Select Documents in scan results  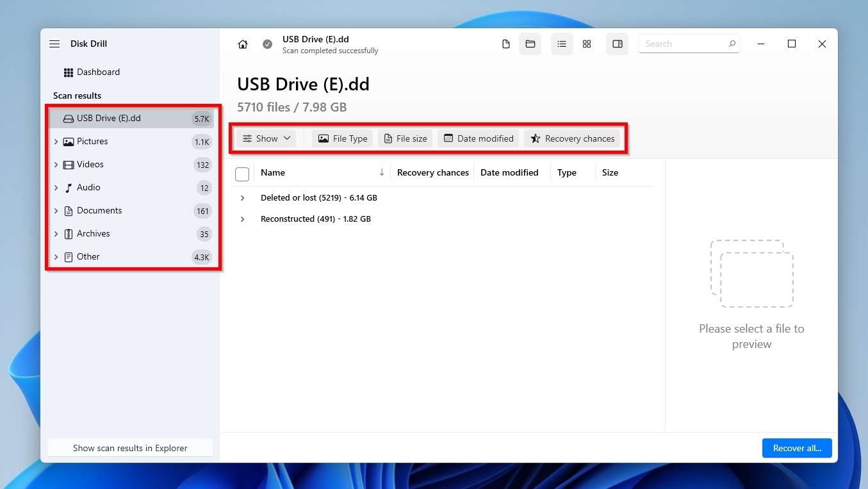(x=99, y=211)
